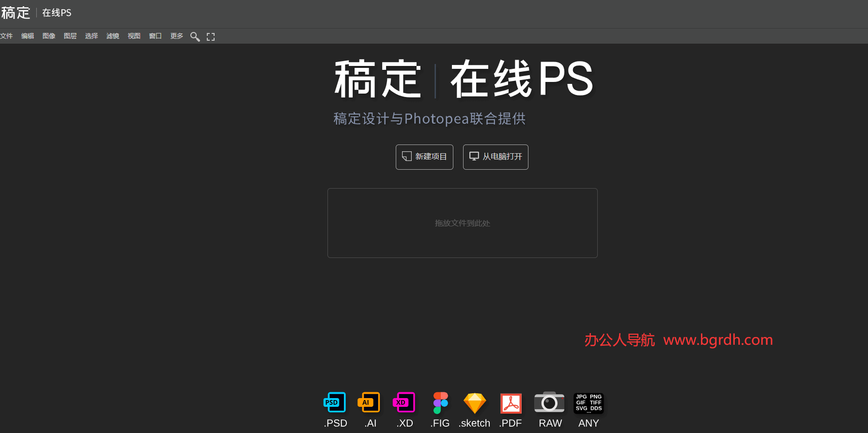Click the ANY formats icon
The image size is (868, 433).
[589, 403]
